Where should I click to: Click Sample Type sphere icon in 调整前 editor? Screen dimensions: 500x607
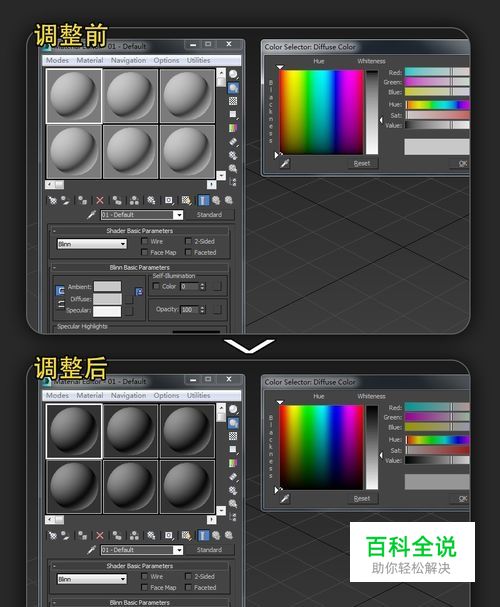233,74
